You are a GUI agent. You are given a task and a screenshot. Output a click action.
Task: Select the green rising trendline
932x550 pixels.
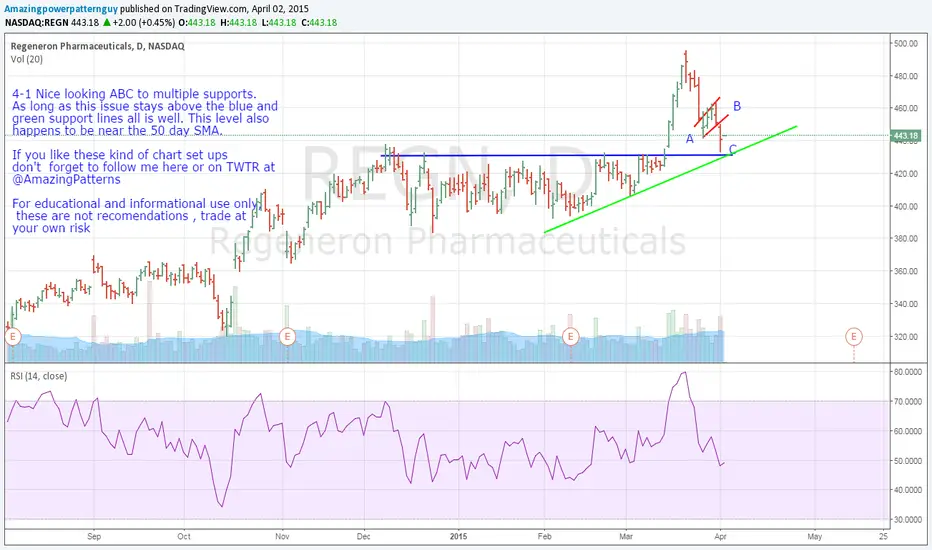point(670,179)
